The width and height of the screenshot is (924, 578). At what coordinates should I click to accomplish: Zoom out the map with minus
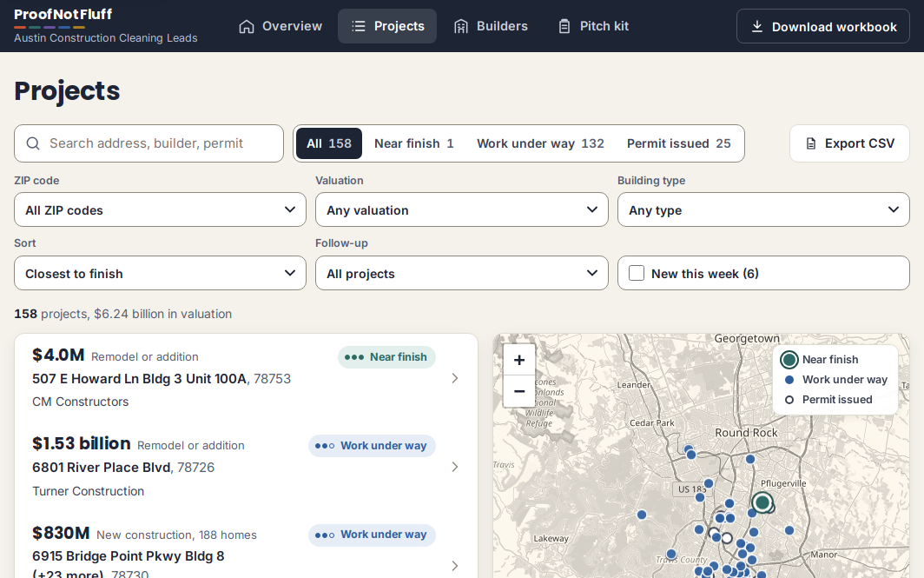pyautogui.click(x=519, y=391)
